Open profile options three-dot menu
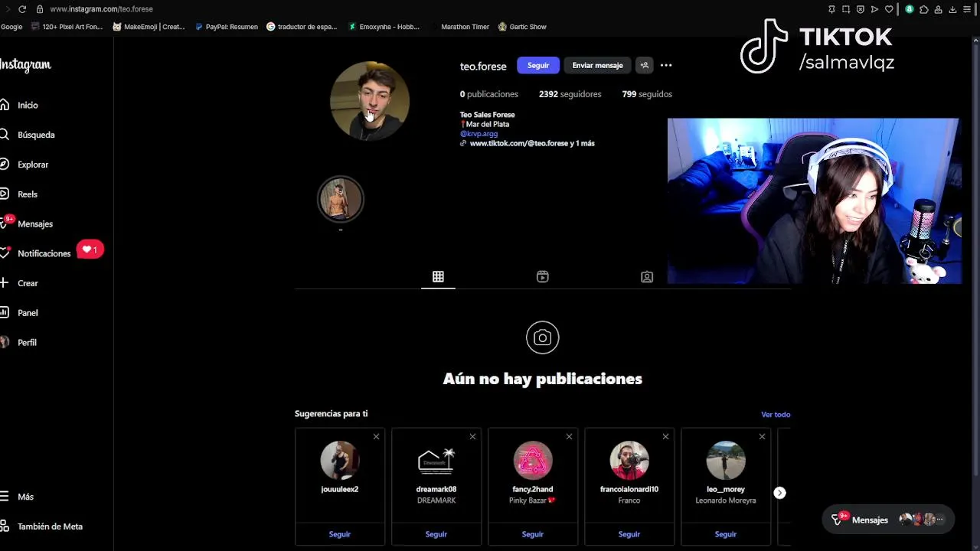 click(666, 65)
